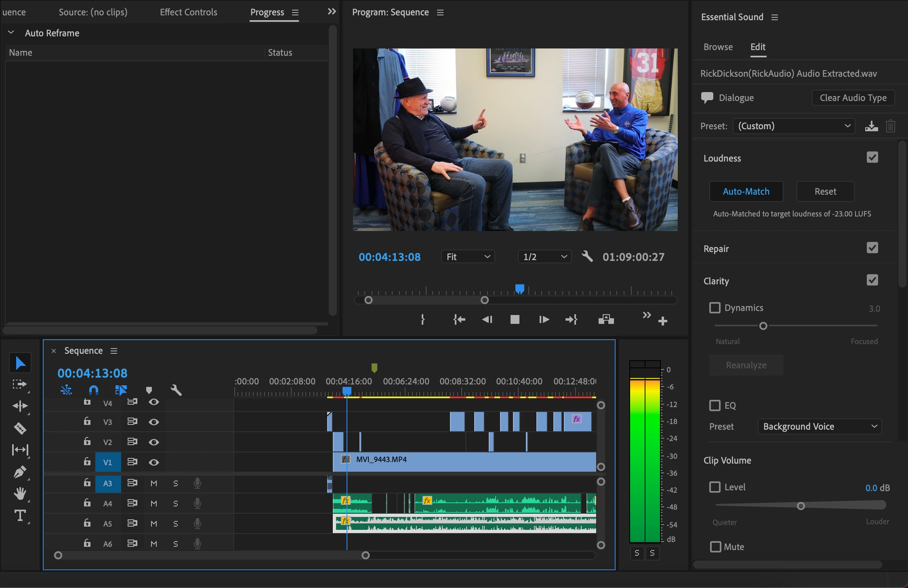The image size is (908, 588).
Task: Switch to the Effect Controls tab
Action: (x=188, y=12)
